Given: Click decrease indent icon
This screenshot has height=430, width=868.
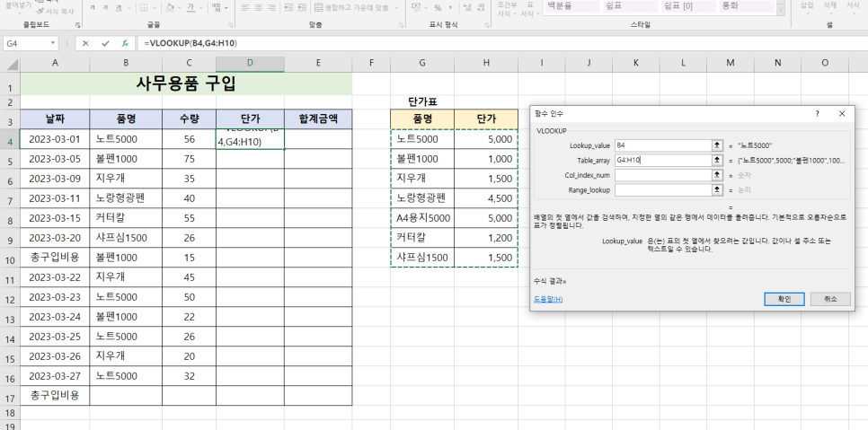Looking at the screenshot, I should (288, 8).
